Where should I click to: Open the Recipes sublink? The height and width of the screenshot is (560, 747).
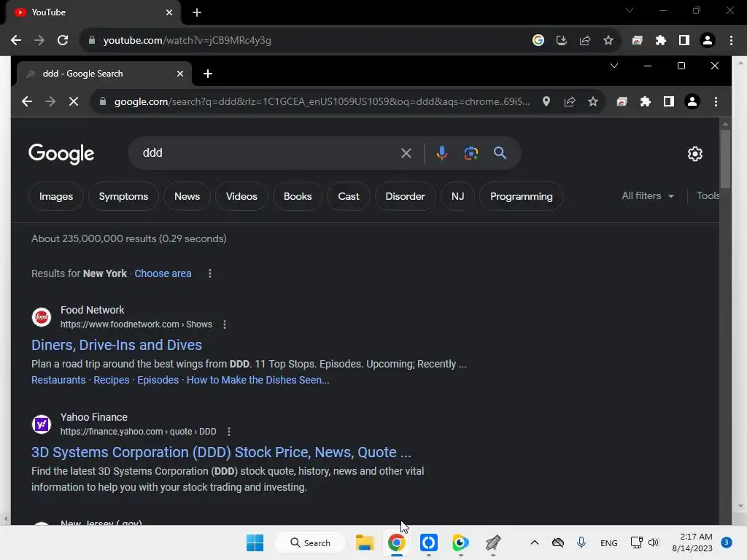coord(112,380)
